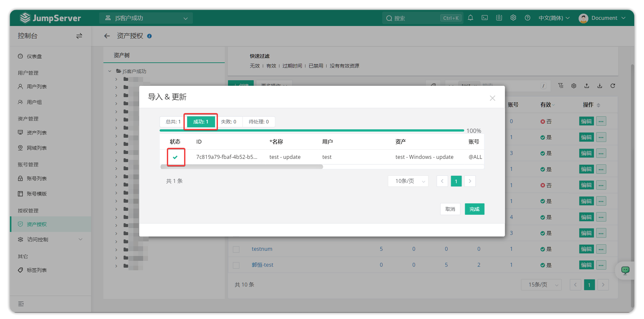644x319 pixels.
Task: Click the 完成 button
Action: 474,209
